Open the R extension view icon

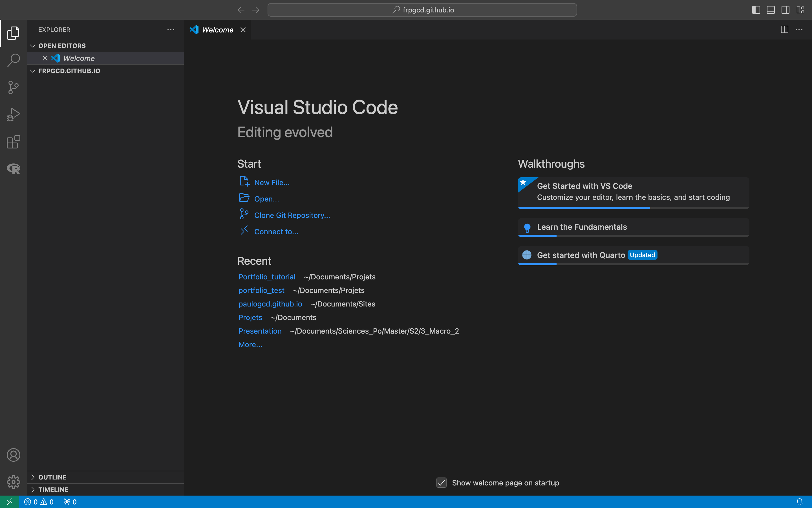(x=14, y=169)
